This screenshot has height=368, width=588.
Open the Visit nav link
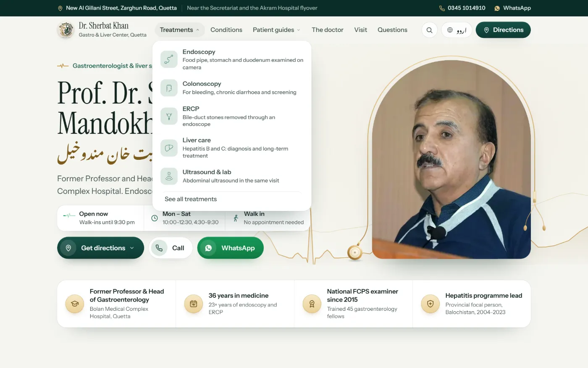tap(361, 30)
